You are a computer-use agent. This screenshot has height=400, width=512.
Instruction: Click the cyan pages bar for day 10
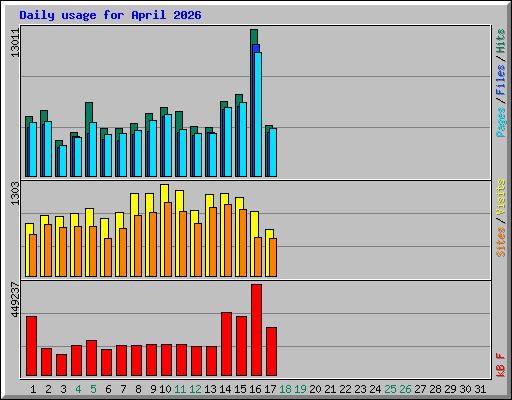point(168,145)
